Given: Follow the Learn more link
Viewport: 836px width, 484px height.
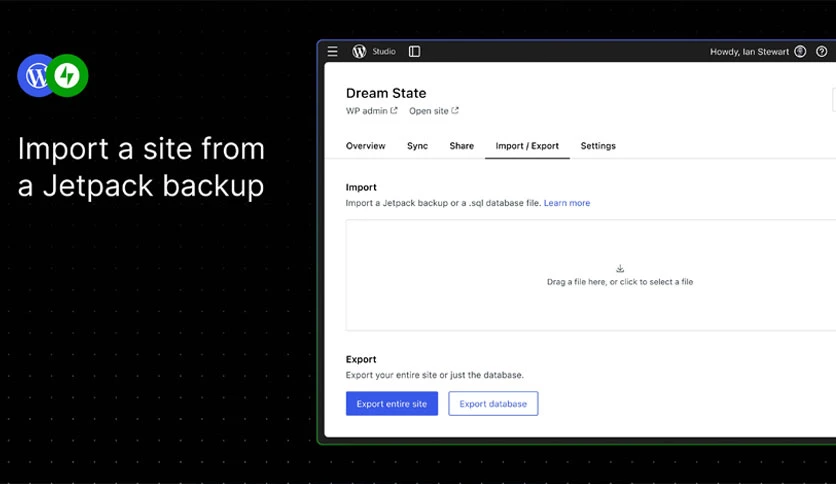Looking at the screenshot, I should tap(567, 203).
